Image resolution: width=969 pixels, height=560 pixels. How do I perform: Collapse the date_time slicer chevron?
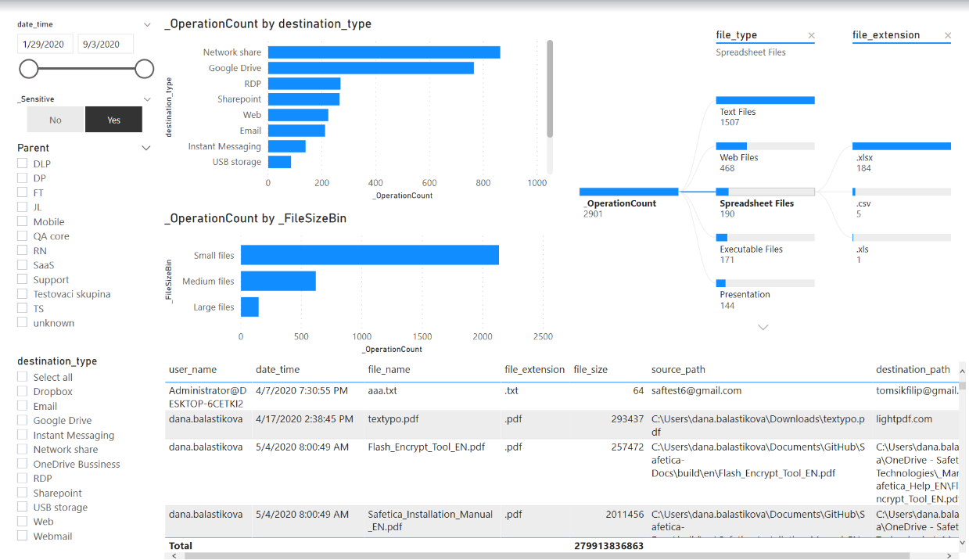(x=148, y=25)
